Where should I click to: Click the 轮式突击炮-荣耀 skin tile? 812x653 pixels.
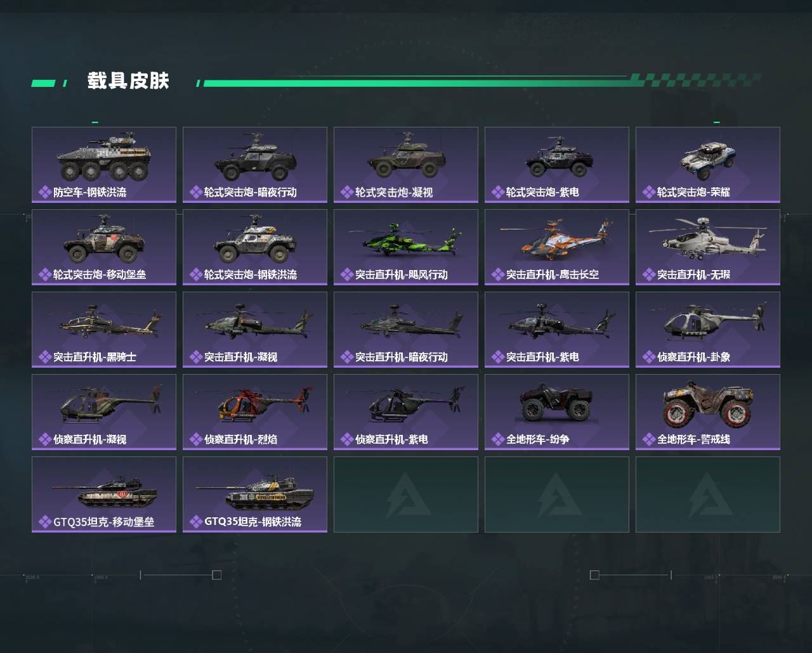[708, 165]
